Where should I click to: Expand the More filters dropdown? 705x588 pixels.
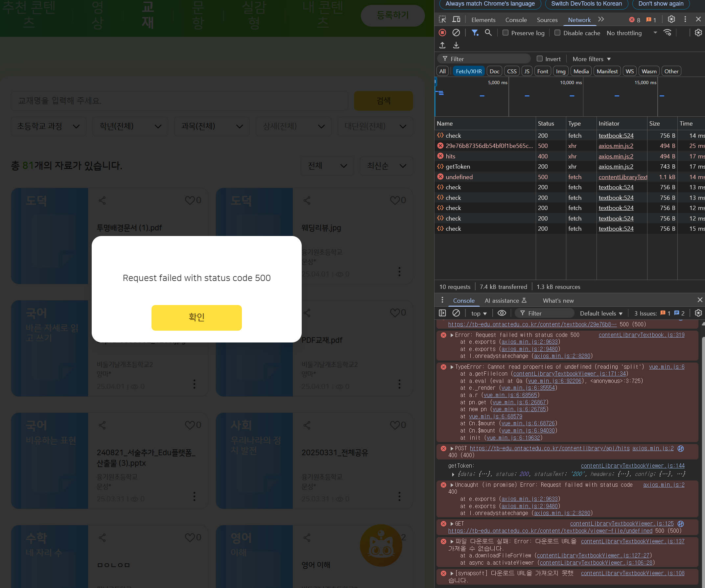pyautogui.click(x=592, y=59)
